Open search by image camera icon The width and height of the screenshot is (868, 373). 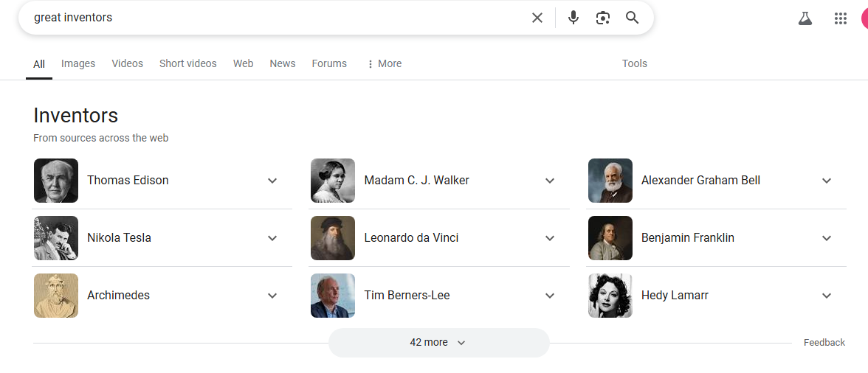pos(603,18)
